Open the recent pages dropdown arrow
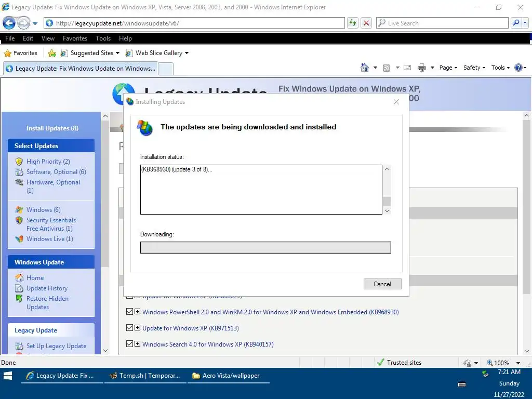This screenshot has height=399, width=532. click(35, 23)
